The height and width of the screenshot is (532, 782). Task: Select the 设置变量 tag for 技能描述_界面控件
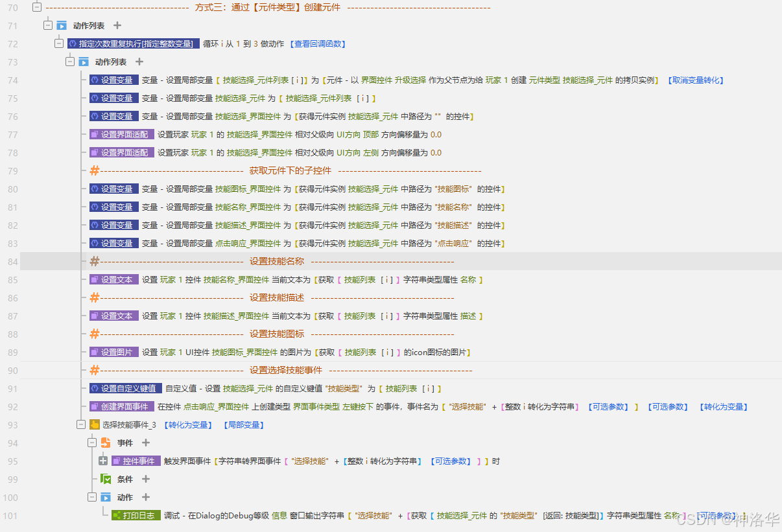point(114,225)
